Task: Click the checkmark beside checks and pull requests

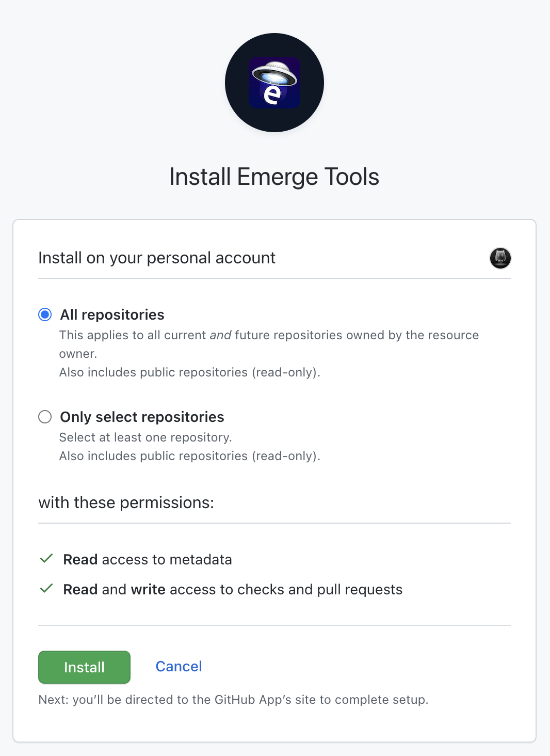Action: pyautogui.click(x=46, y=589)
